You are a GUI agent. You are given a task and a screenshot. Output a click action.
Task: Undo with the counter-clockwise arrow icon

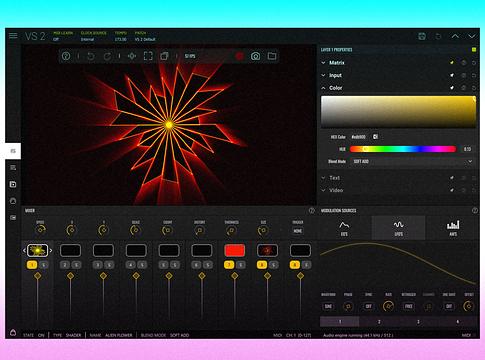pos(91,56)
